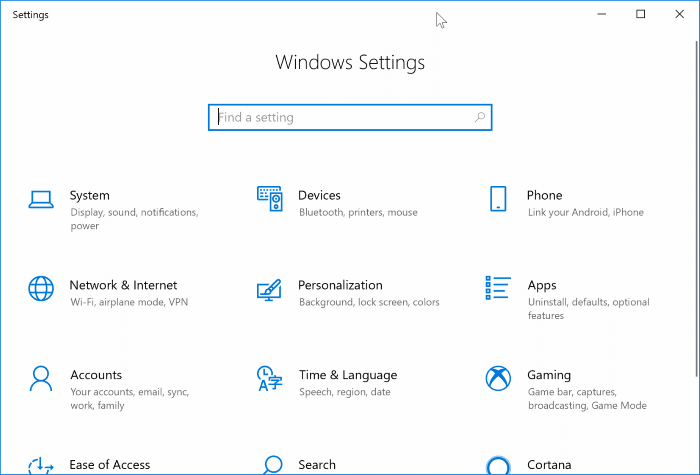This screenshot has width=700, height=475.
Task: Open the Devices settings title
Action: (319, 196)
